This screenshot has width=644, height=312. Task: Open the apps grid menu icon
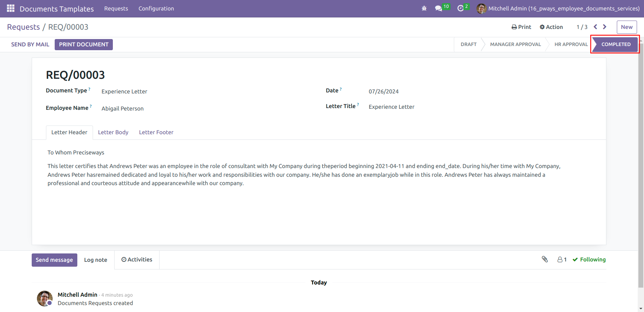point(11,8)
